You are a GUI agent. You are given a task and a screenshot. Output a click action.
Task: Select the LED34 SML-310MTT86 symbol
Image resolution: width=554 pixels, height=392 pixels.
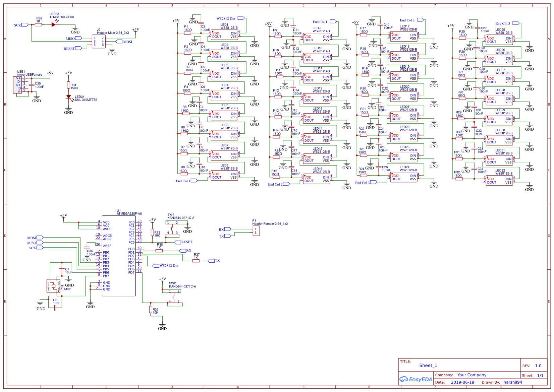point(69,97)
